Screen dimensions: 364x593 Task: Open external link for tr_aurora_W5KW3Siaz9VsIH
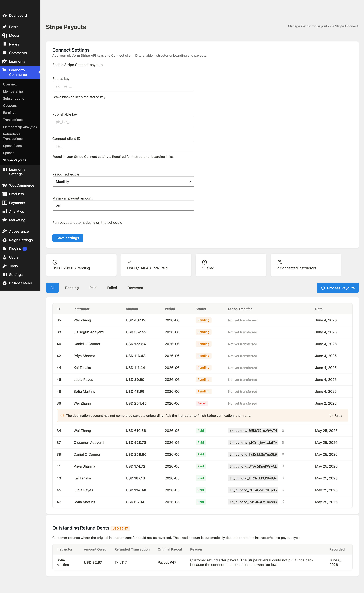(x=283, y=431)
